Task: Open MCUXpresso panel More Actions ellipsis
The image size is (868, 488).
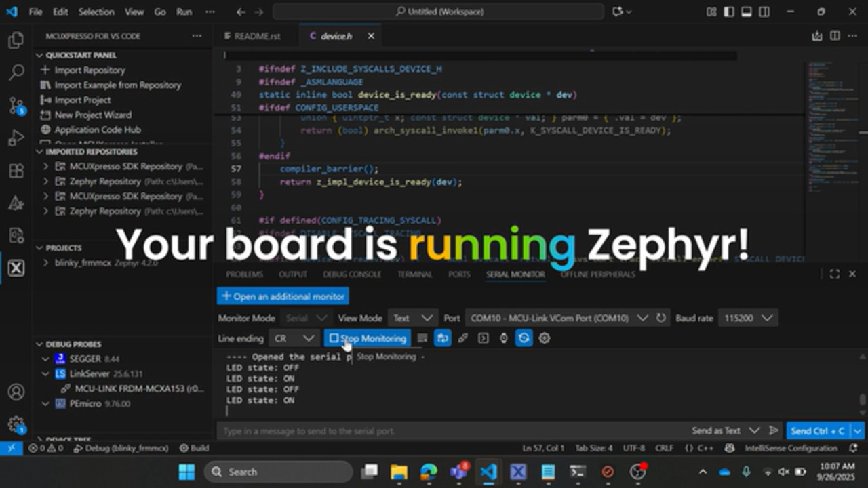Action: pos(197,36)
